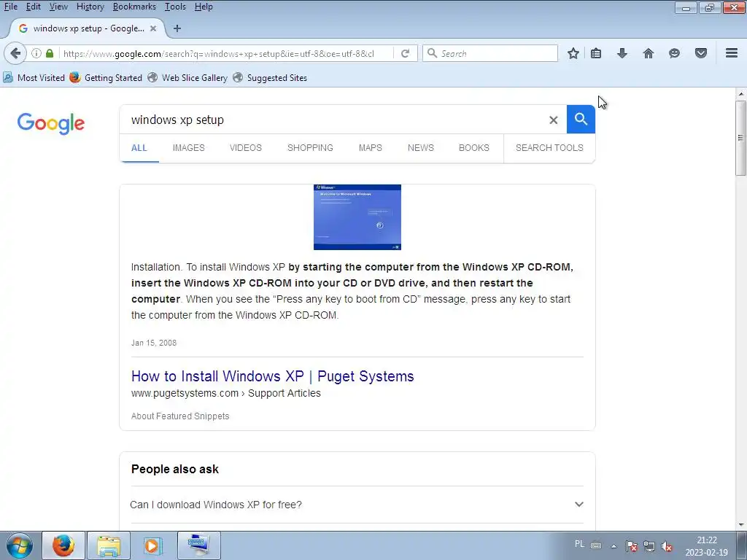747x560 pixels.
Task: Click the Windows XP setup thumbnail image
Action: pos(357,217)
